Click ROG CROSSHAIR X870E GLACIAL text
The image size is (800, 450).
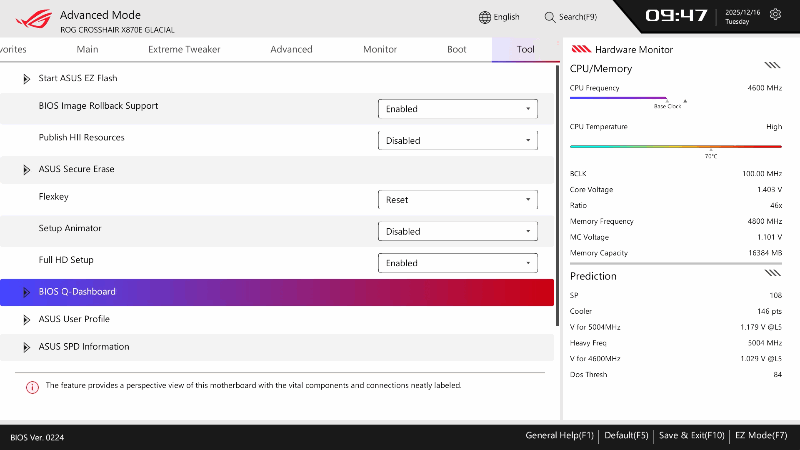(x=117, y=30)
